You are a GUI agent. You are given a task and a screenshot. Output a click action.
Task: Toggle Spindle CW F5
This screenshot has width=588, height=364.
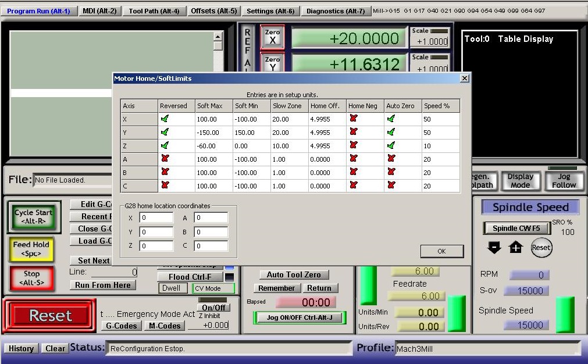[516, 229]
